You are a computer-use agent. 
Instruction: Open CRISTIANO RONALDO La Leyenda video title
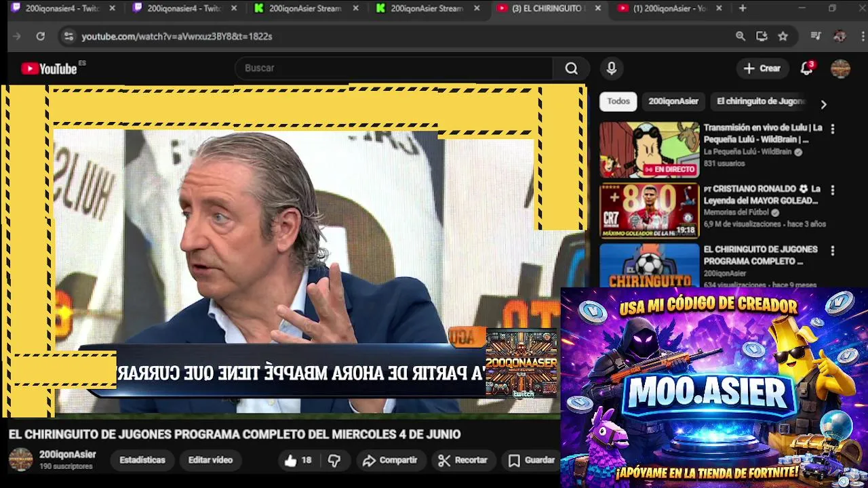[762, 195]
